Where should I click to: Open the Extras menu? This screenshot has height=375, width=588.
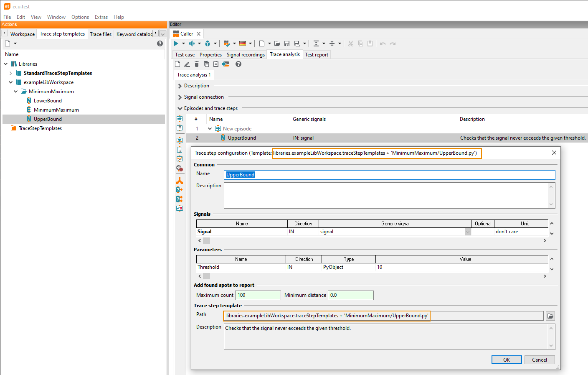click(x=101, y=17)
